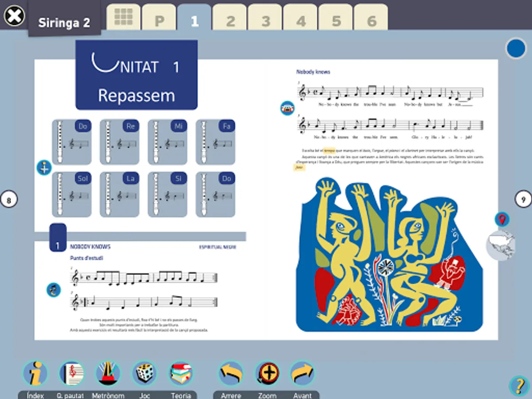Click the UNITAT 1 Repassem banner
532x399 pixels.
click(x=137, y=75)
